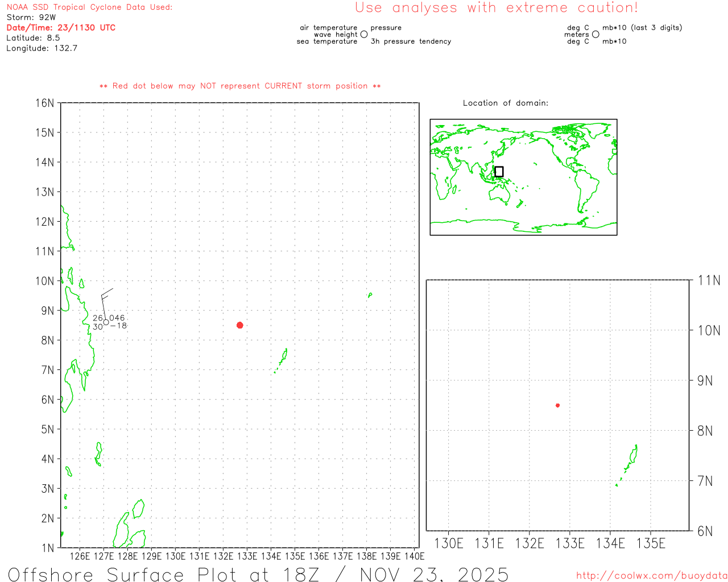Click the 'Latitude: 8.5' text
The width and height of the screenshot is (728, 582).
(x=33, y=38)
